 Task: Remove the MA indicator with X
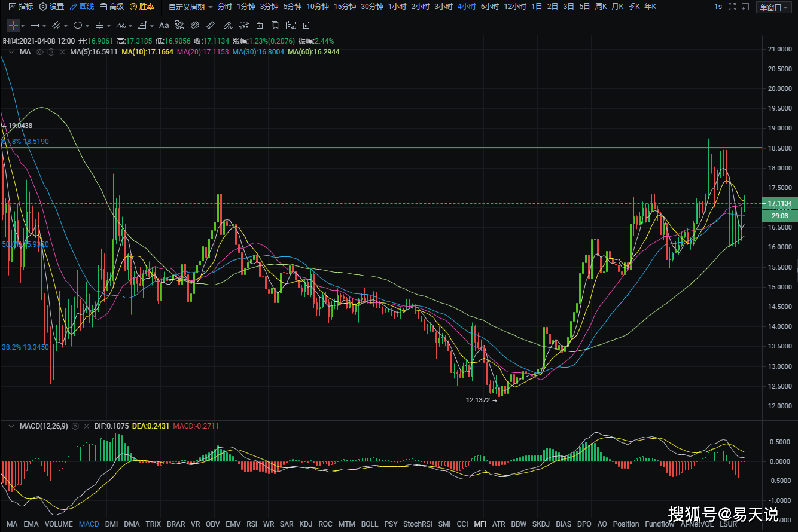(62, 52)
